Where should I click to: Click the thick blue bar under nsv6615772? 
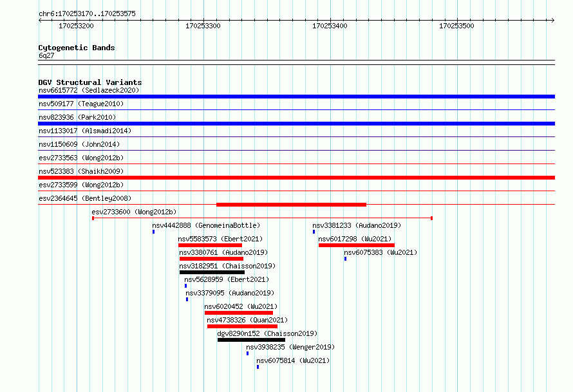pos(296,97)
